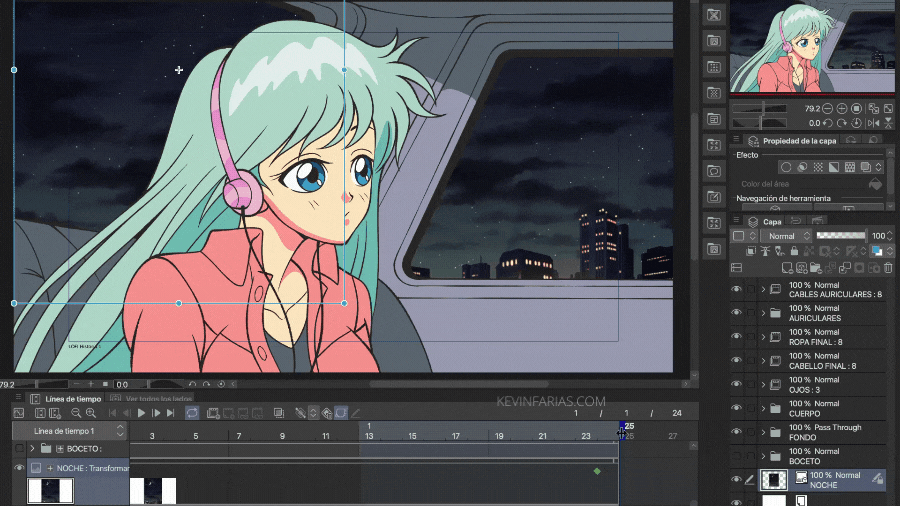Click the new animation folder icon
The width and height of the screenshot is (900, 506).
[213, 413]
